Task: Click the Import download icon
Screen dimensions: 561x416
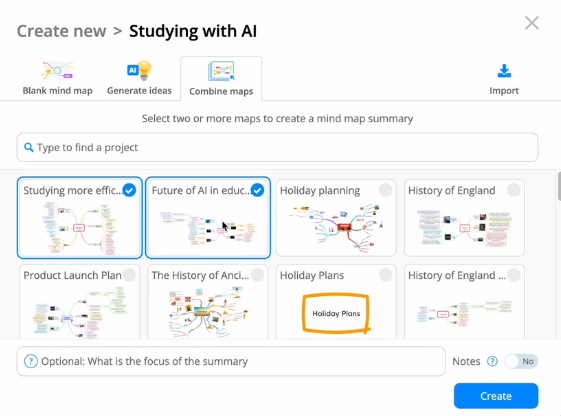Action: pos(504,71)
